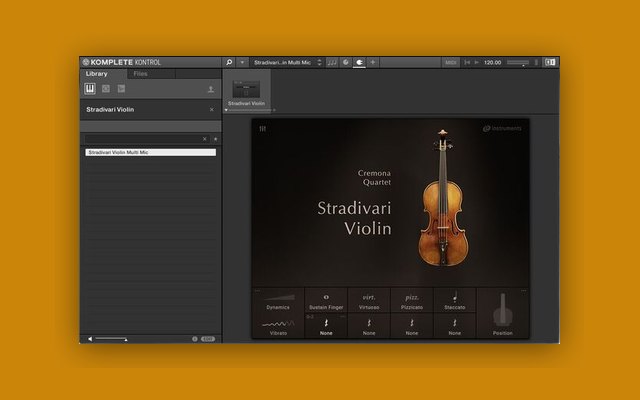Select the Stradivari Violin plug-in thumbnail
Viewport: 640px width, 400px height.
[246, 89]
